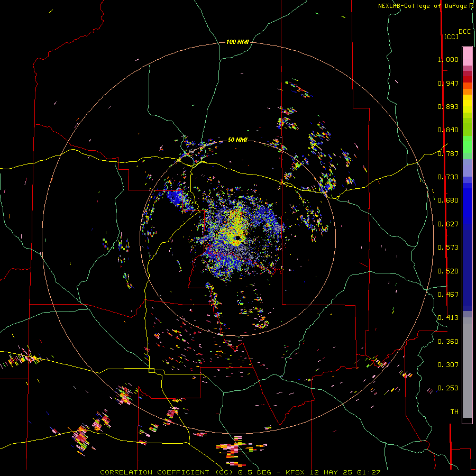Click the 50 NMI range ring label
Screen dimensions: 476x476
point(237,140)
